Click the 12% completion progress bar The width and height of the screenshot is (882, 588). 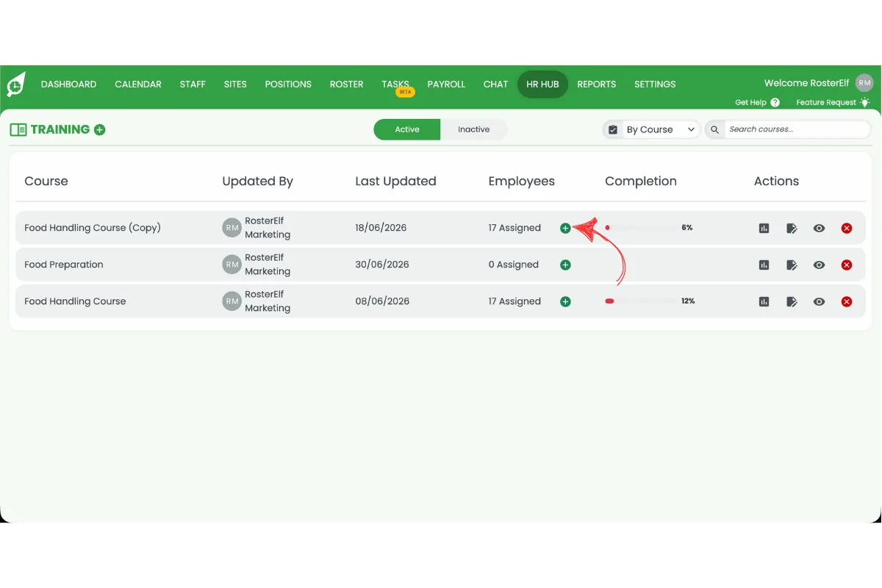[641, 301]
